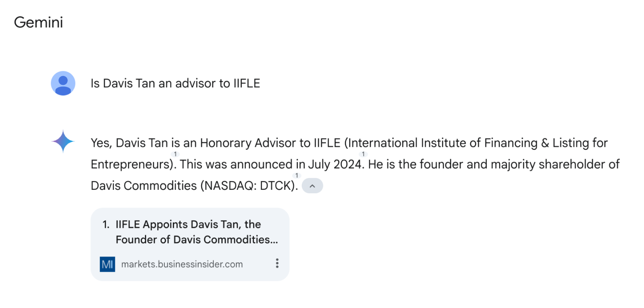Click the word "Yes" starting the answer
Screen dimensions: 644x308
click(101, 143)
